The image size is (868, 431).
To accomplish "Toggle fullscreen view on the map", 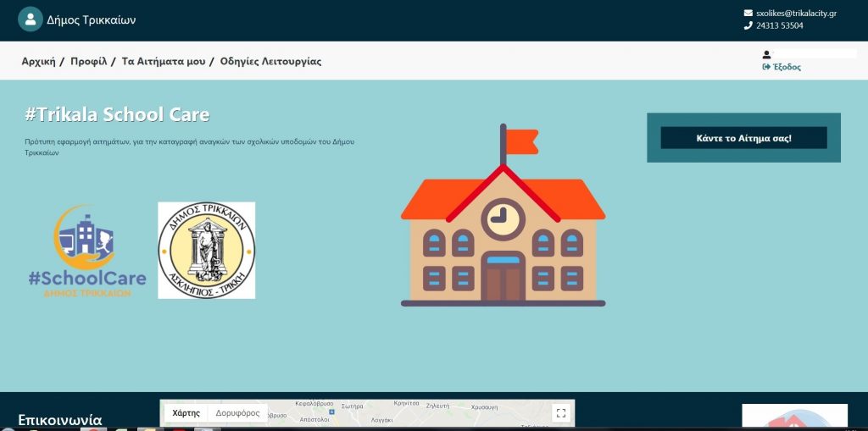I will click(559, 413).
